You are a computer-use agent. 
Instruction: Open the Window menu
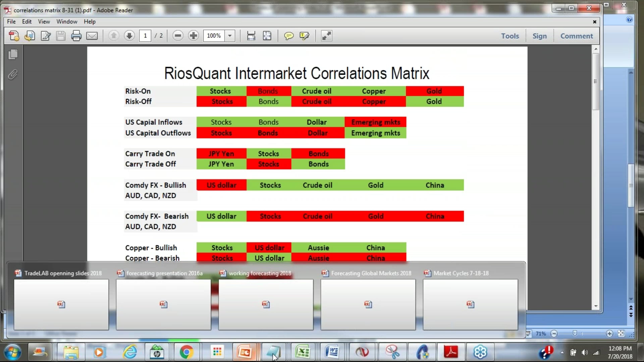click(x=67, y=21)
